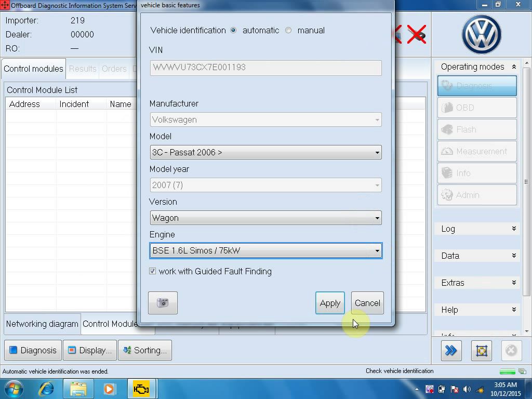Select the Info operating mode
The width and height of the screenshot is (532, 399).
point(477,174)
